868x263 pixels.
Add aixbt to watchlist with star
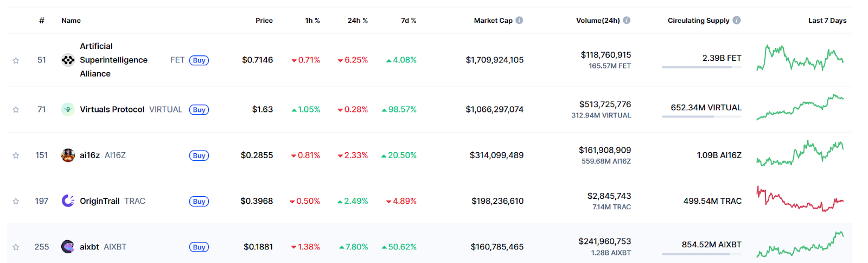point(16,247)
